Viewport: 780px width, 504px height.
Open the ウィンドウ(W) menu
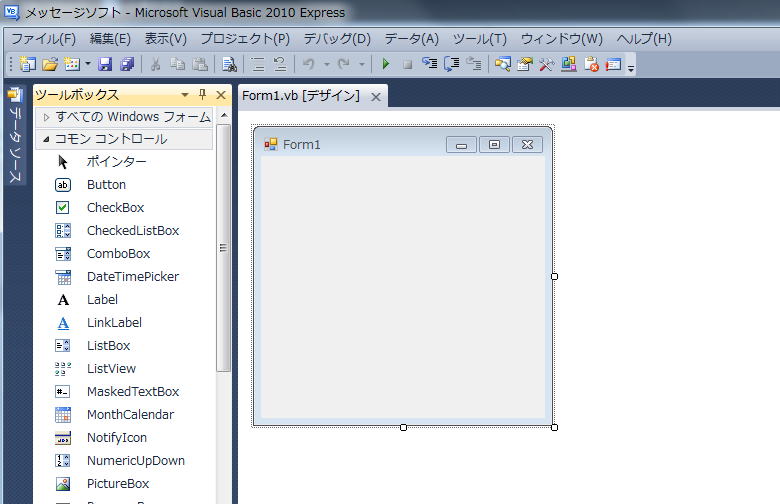coord(561,38)
